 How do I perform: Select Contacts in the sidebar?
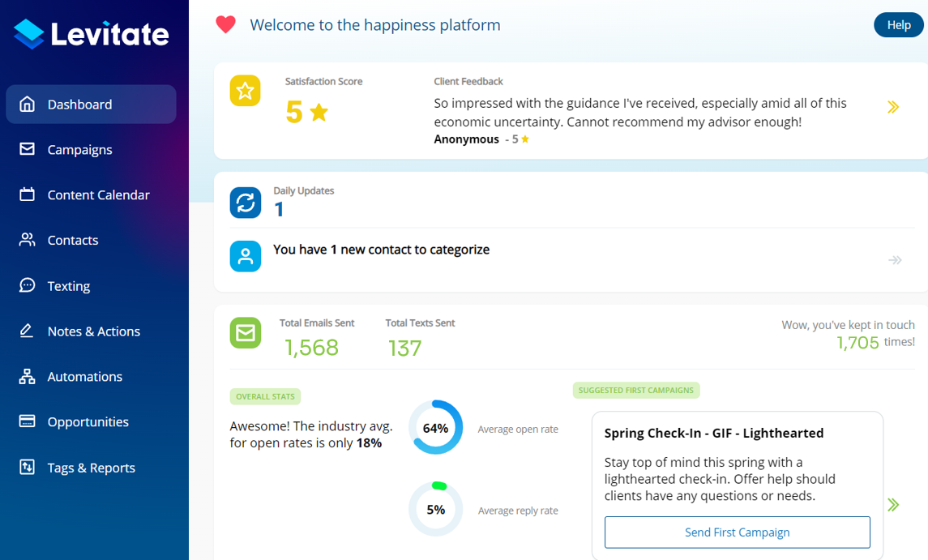(73, 240)
